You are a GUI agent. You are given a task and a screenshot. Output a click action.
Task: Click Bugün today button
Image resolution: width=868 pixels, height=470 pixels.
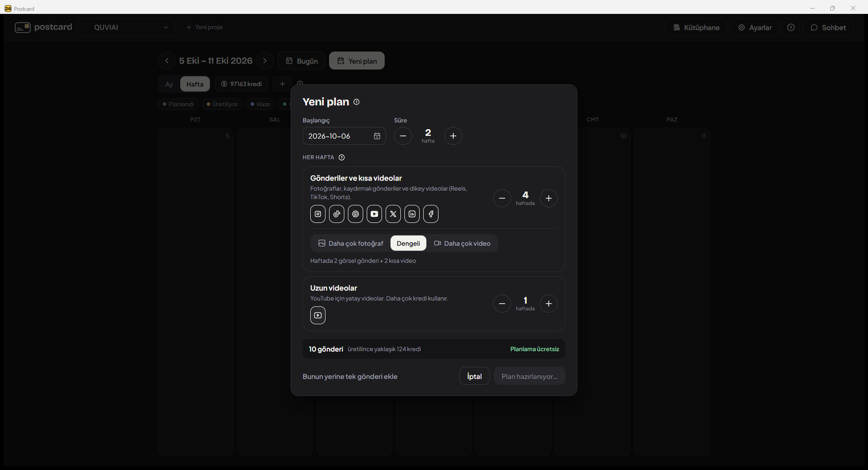click(302, 61)
